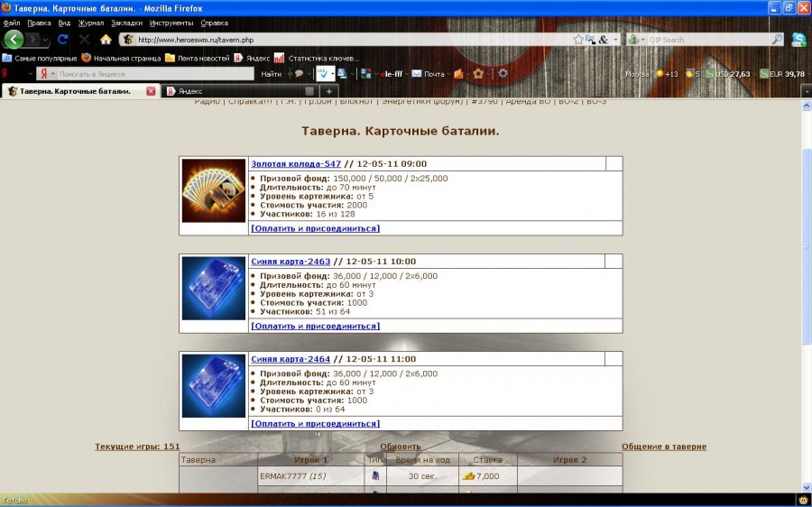
Task: Open Самые популярные bookmark
Action: coord(40,58)
